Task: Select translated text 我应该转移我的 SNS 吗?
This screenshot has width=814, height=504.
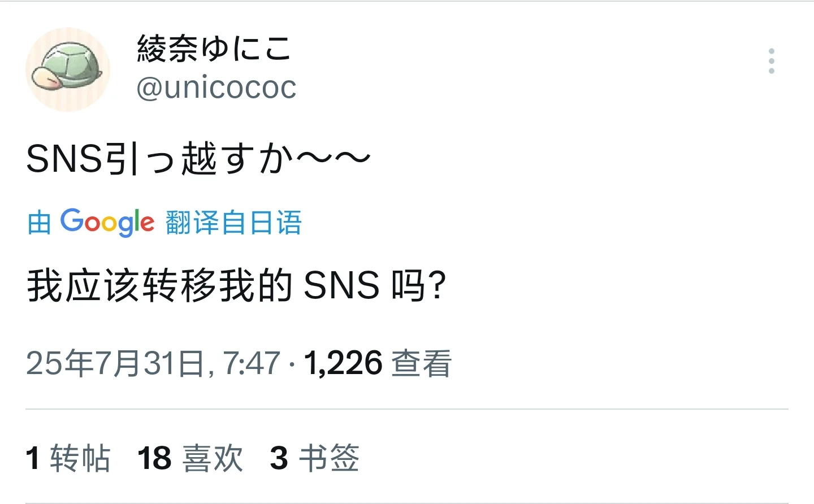Action: [x=236, y=285]
